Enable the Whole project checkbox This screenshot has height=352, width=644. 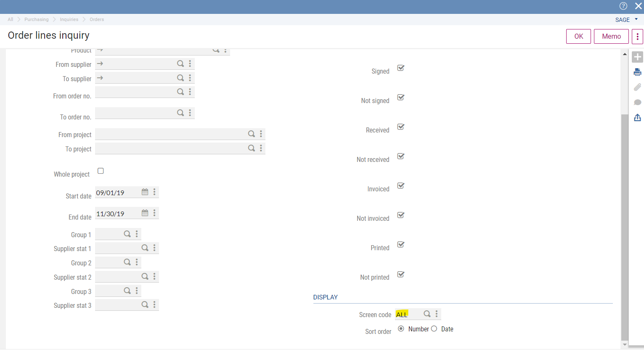click(101, 171)
